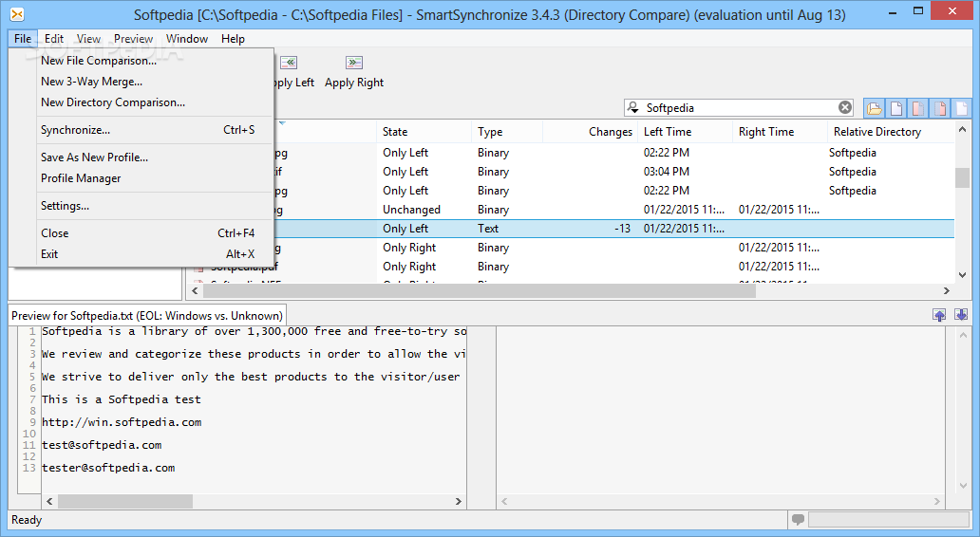Click the right preview pane scroll right arrow
Viewport: 980px width, 537px height.
click(936, 501)
